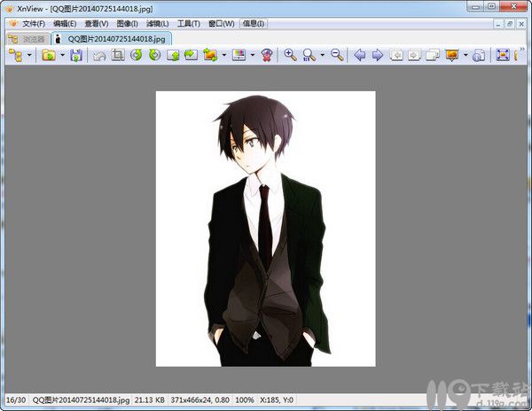
Task: Click the XnView title bar app icon
Action: click(9, 9)
